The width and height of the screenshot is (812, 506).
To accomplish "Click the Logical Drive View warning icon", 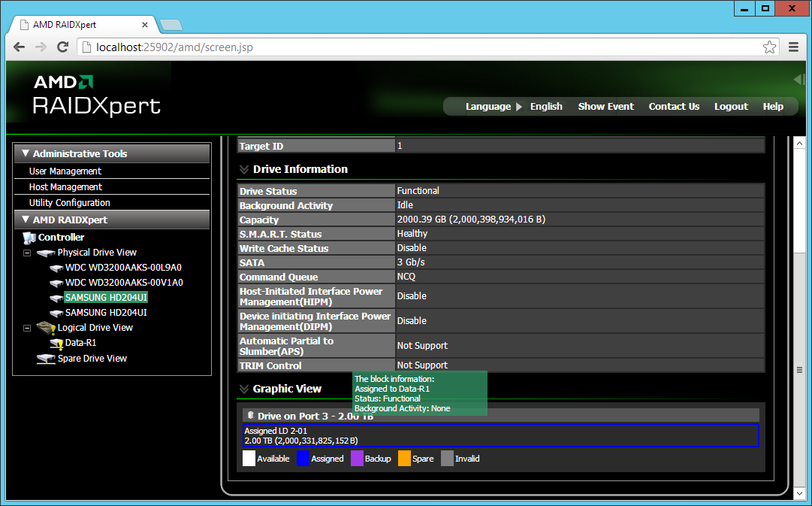I will 46,328.
